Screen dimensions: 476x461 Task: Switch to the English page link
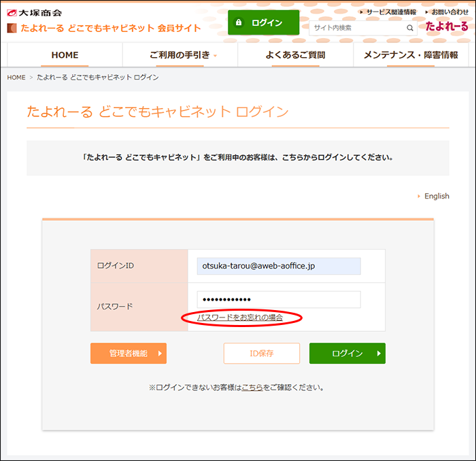[x=437, y=196]
